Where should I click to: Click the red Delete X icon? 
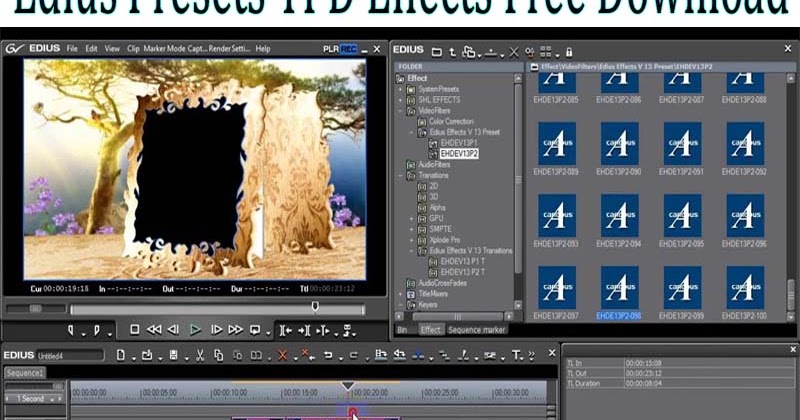click(x=282, y=355)
